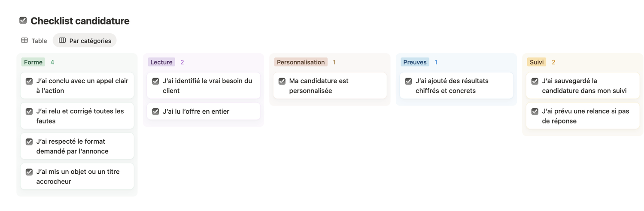Uncheck "J'ai identifié le vrai besoin"
Viewport: 644px width, 211px height.
155,81
